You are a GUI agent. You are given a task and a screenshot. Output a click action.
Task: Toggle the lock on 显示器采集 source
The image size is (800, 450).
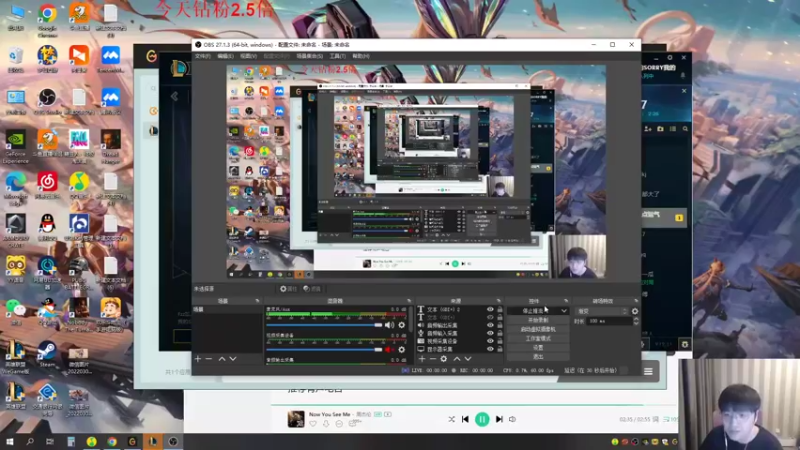500,349
